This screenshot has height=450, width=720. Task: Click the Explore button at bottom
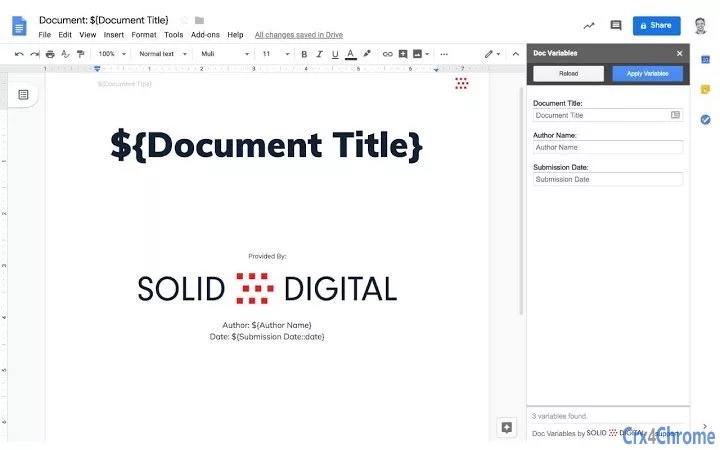[506, 428]
